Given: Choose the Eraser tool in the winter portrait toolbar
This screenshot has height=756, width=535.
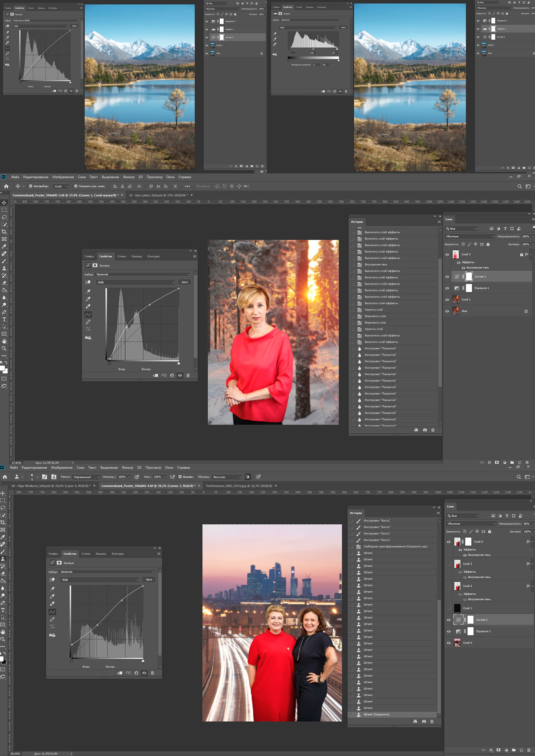Looking at the screenshot, I should pos(4,283).
